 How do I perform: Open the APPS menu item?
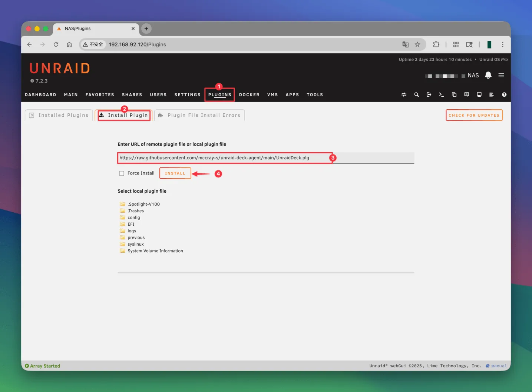(292, 95)
